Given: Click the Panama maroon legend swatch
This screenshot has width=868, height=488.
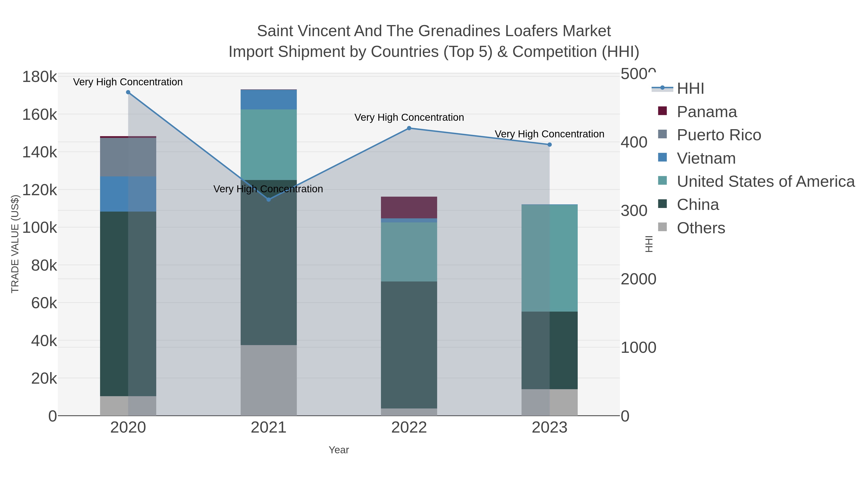Looking at the screenshot, I should (663, 111).
